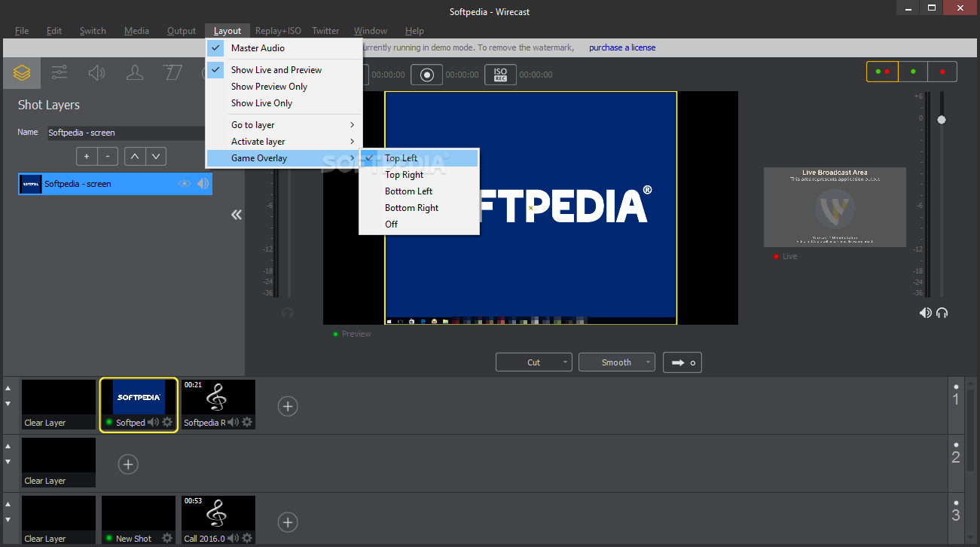Open settings gear on the Softped shot
This screenshot has height=547, width=980.
coord(167,422)
